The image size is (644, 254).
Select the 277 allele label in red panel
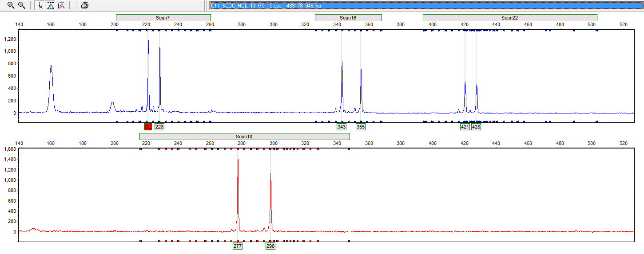coord(238,246)
